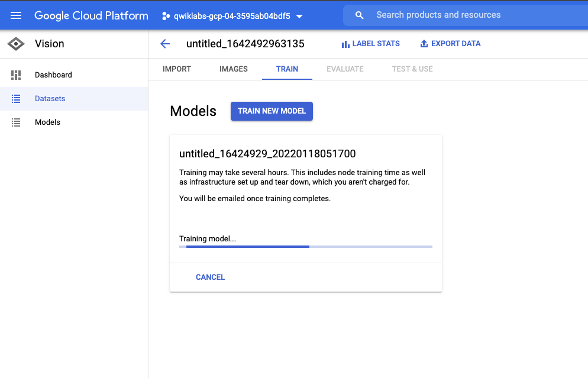Click the Dashboard sidebar icon

point(16,75)
